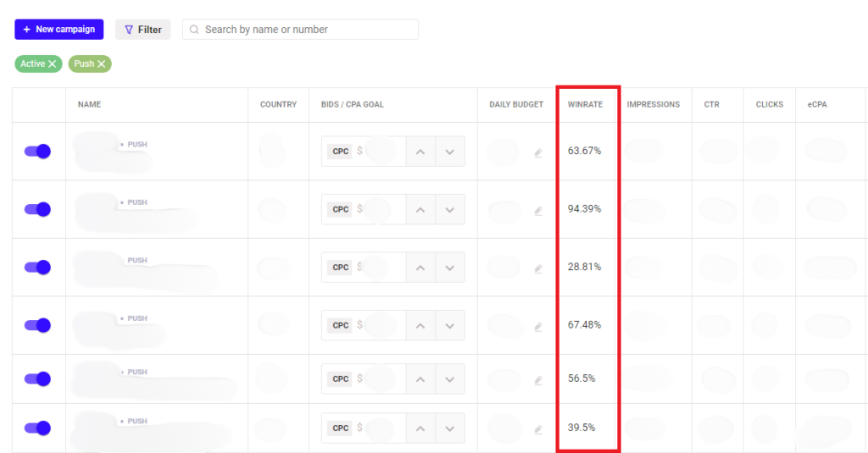Edit daily budget for the 67.48% winrate campaign
The width and height of the screenshot is (868, 453).
[538, 327]
